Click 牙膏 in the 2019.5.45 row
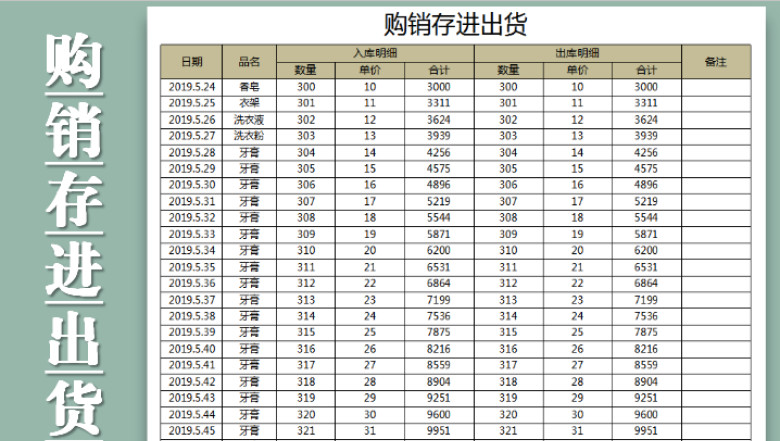Viewport: 780px width, 441px height. (x=249, y=431)
